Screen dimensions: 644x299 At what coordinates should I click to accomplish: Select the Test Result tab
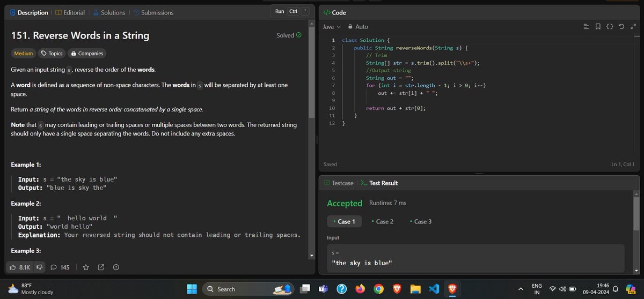pyautogui.click(x=379, y=183)
